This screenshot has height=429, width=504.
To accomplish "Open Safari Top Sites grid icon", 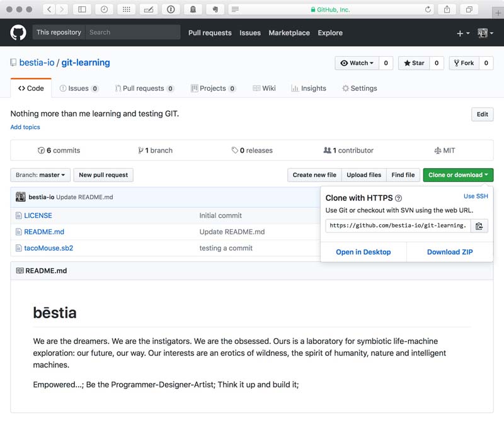I will tap(127, 9).
